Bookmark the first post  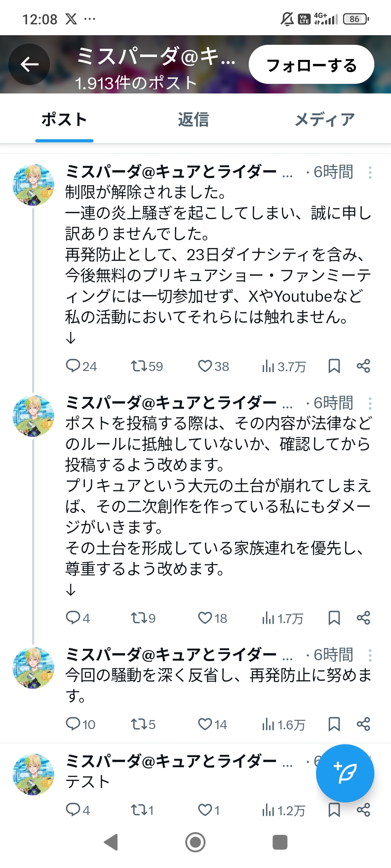point(334,366)
